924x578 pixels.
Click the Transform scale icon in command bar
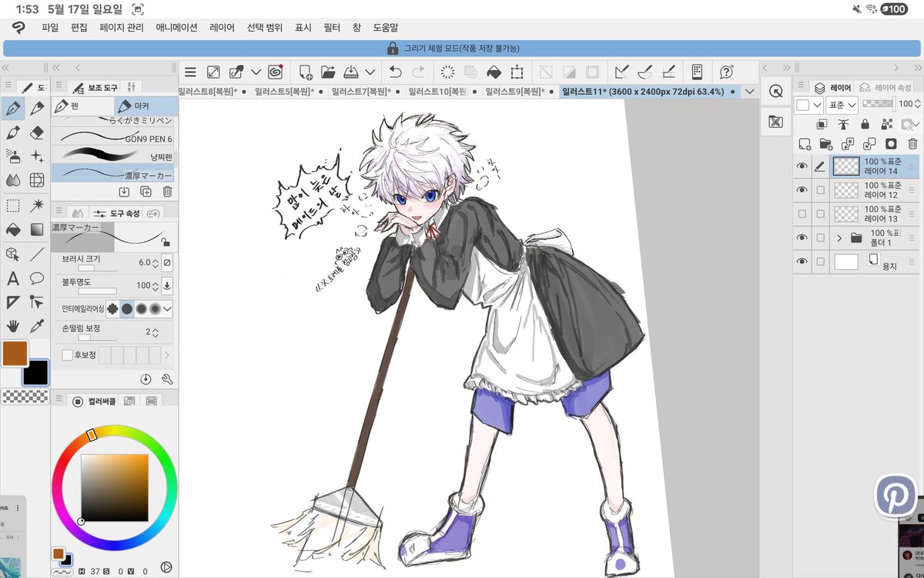click(517, 72)
